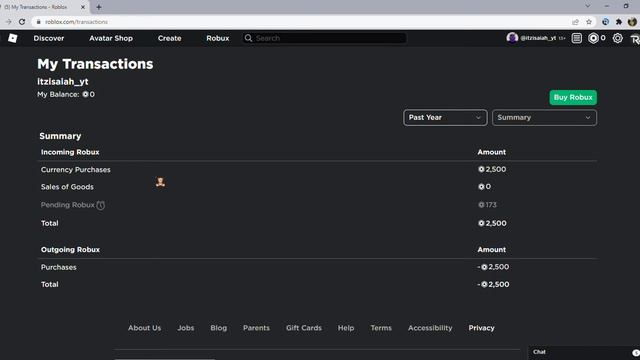The width and height of the screenshot is (640, 360).
Task: Click the Currency Purchases row label
Action: coord(76,169)
